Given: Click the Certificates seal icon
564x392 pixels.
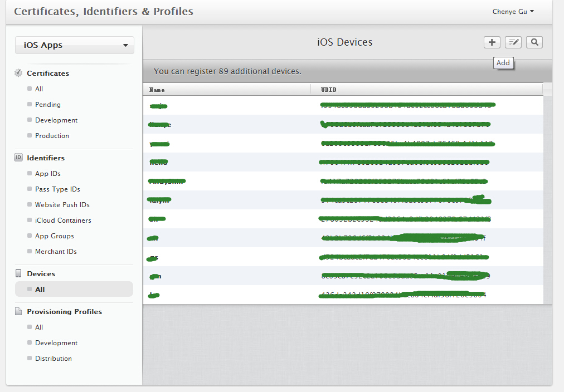Looking at the screenshot, I should point(18,73).
